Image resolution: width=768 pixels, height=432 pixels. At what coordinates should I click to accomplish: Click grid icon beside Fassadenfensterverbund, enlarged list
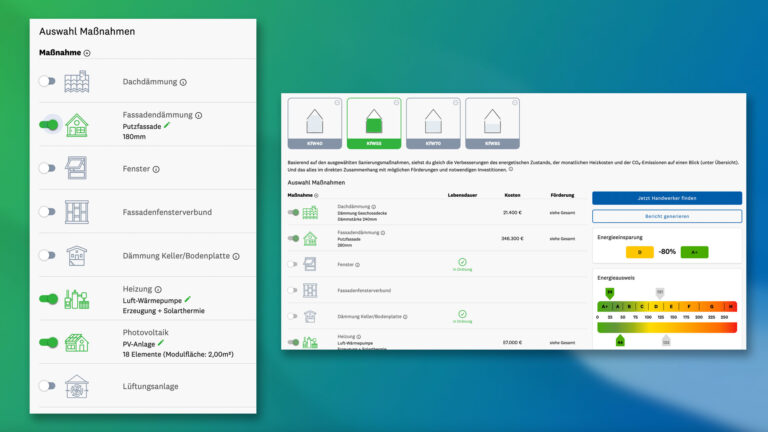coord(77,212)
